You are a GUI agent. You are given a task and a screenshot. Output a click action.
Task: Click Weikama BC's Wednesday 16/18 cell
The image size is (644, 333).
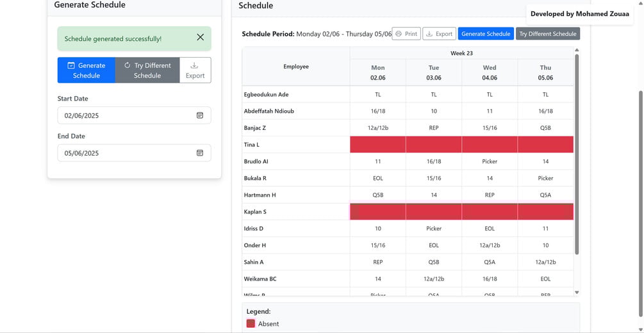[x=490, y=279]
